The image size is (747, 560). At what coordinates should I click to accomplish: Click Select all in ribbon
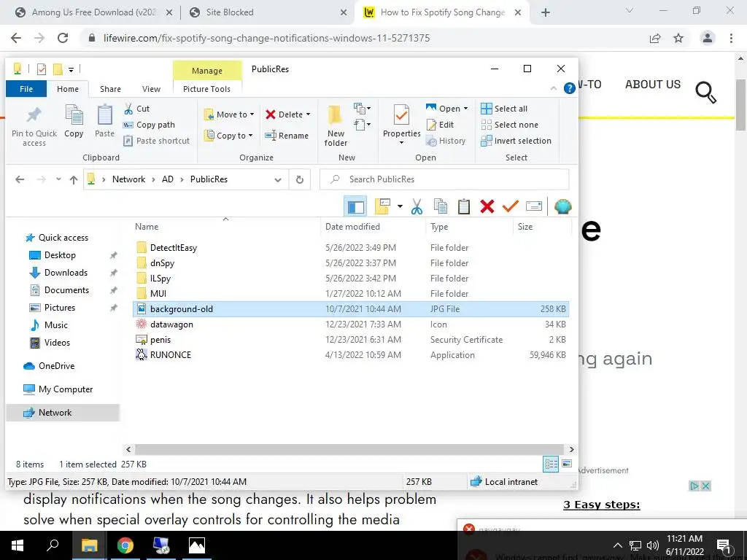click(504, 109)
